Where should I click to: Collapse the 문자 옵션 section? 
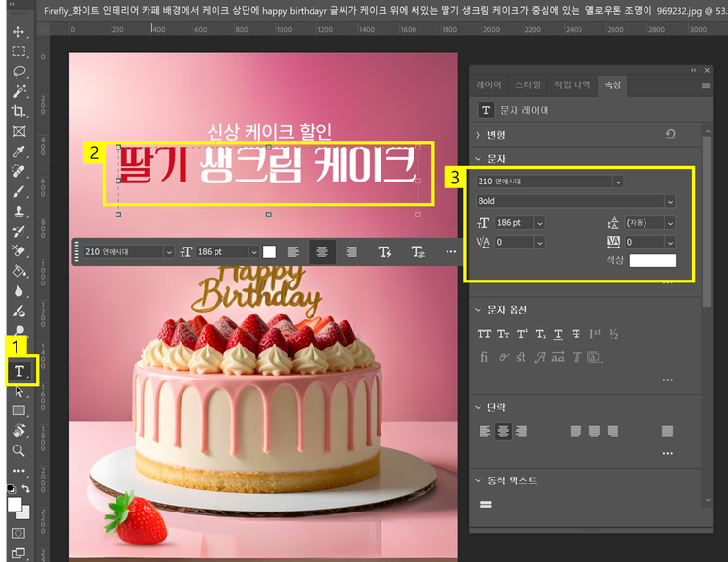[x=478, y=310]
